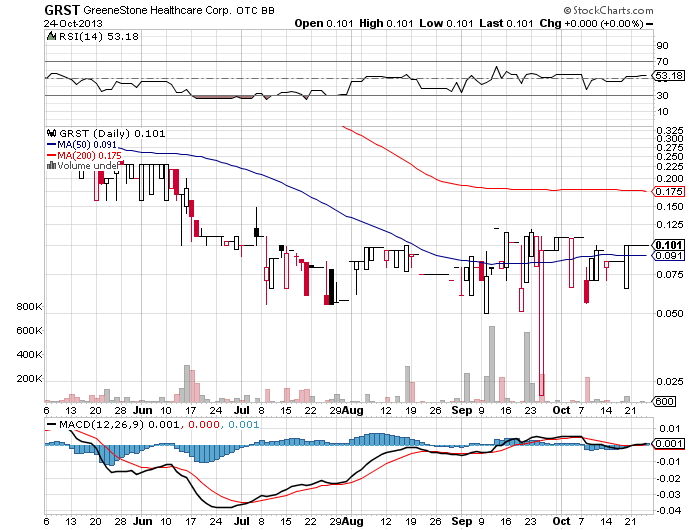This screenshot has width=700, height=530.
Task: Click the Last 0.101 value in the header
Action: click(506, 23)
